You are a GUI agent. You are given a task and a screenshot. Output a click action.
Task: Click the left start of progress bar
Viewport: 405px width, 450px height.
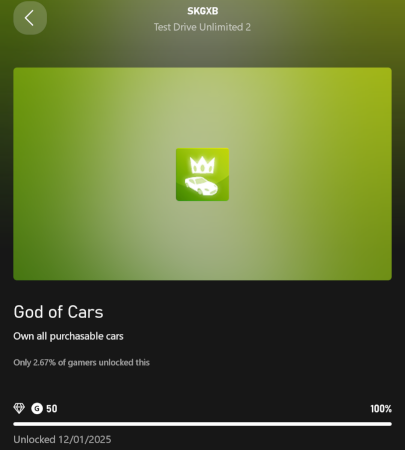(17, 424)
